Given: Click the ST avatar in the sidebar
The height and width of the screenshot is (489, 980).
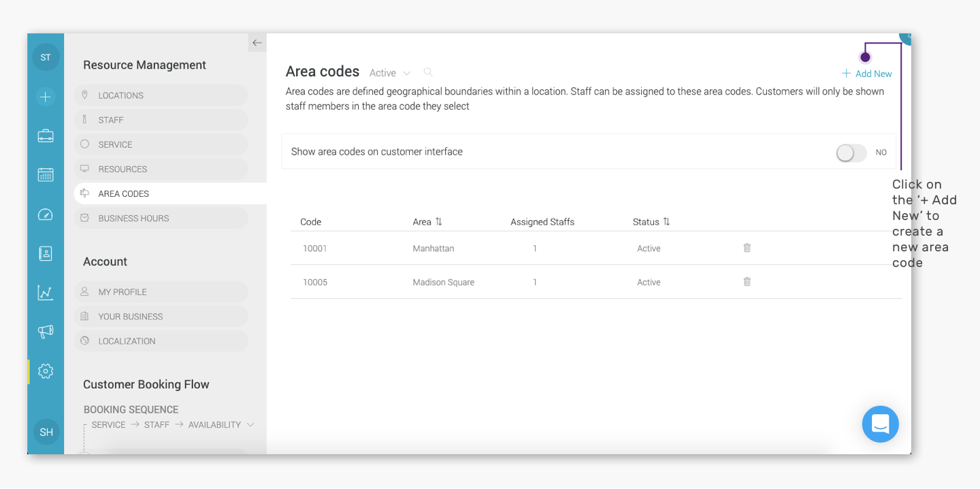Looking at the screenshot, I should [46, 57].
